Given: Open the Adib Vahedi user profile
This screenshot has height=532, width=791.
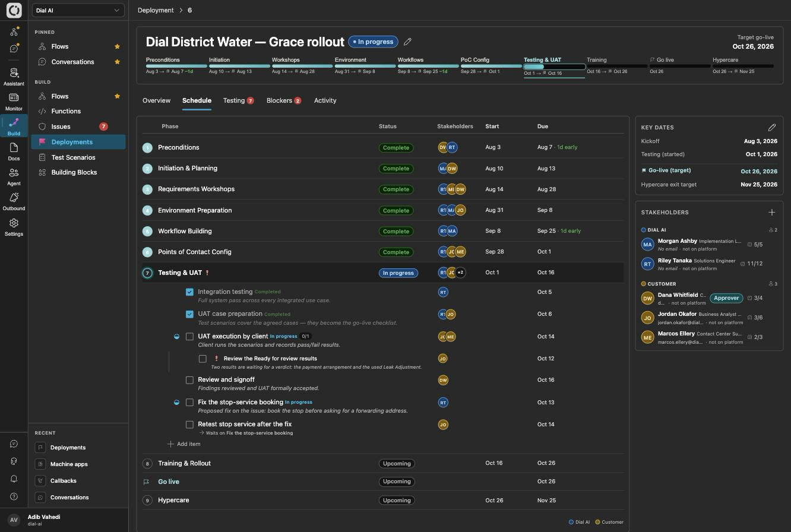Looking at the screenshot, I should point(64,520).
